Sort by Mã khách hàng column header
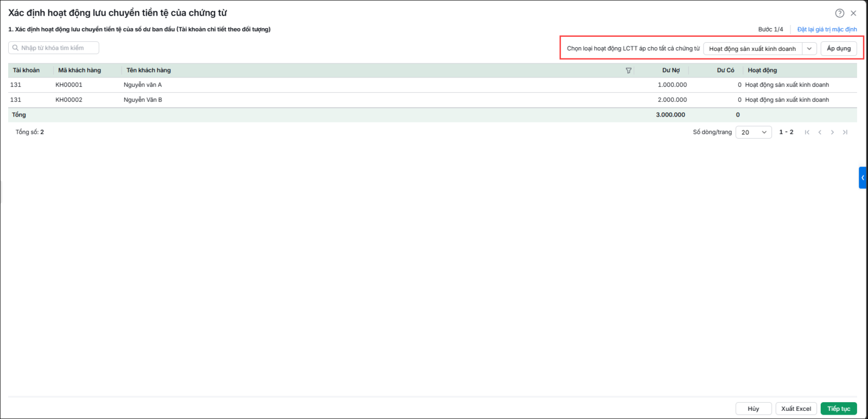The height and width of the screenshot is (419, 868). [x=80, y=70]
